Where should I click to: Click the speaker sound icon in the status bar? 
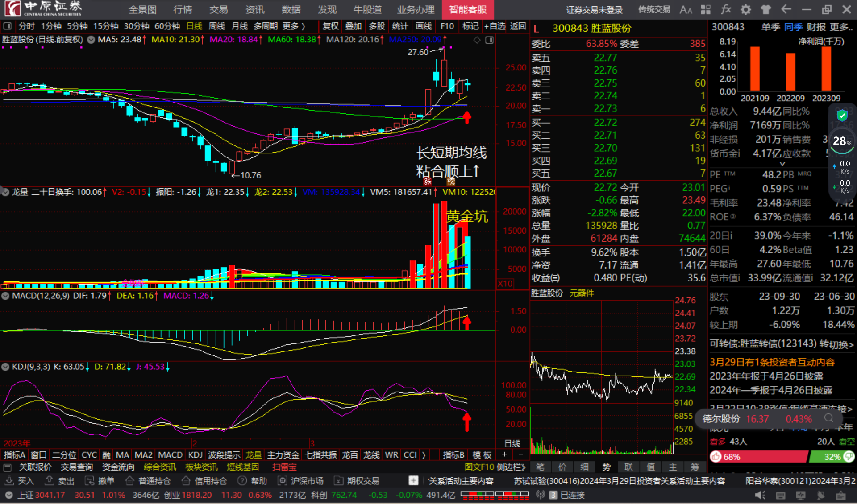click(760, 495)
